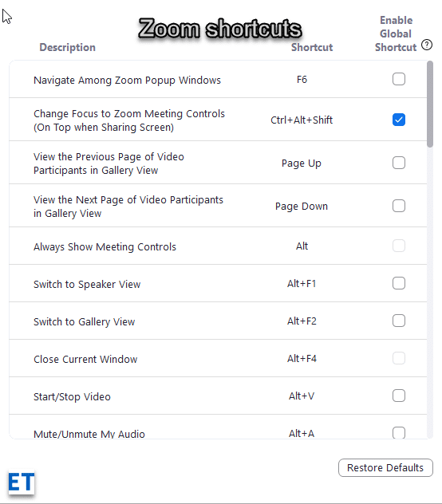The width and height of the screenshot is (442, 504).
Task: Click the Global Shortcut help question-mark icon
Action: (427, 45)
